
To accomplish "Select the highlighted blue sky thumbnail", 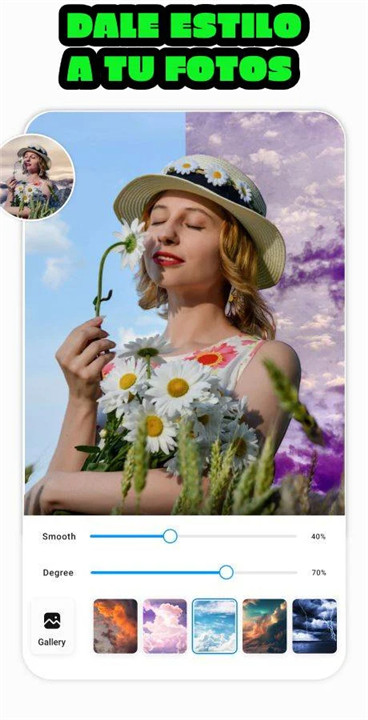I will point(215,626).
